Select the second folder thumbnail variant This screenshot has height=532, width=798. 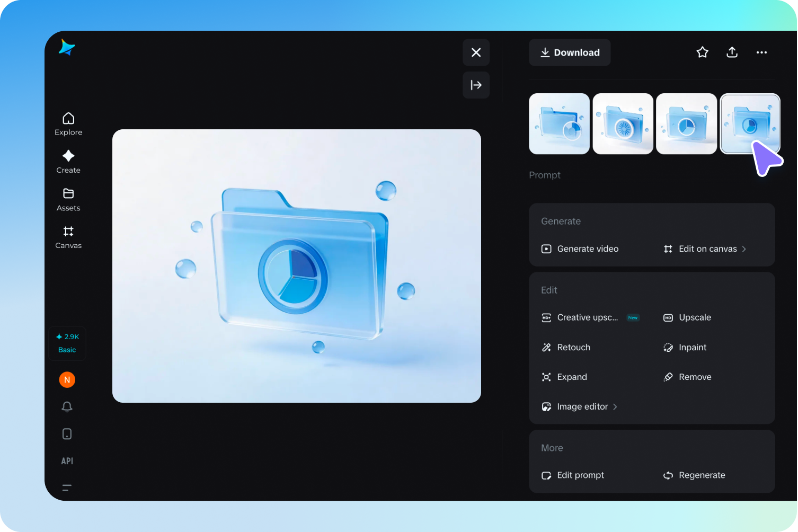623,123
